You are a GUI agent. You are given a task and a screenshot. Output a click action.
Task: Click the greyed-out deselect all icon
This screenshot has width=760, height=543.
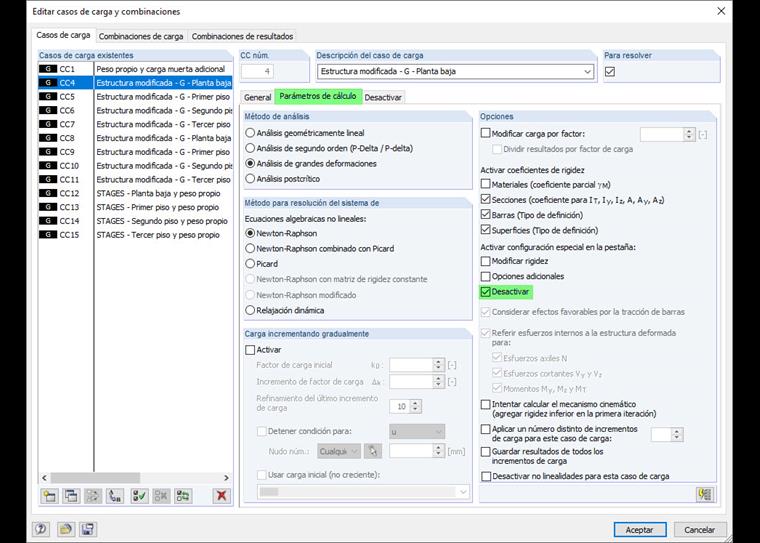[161, 495]
